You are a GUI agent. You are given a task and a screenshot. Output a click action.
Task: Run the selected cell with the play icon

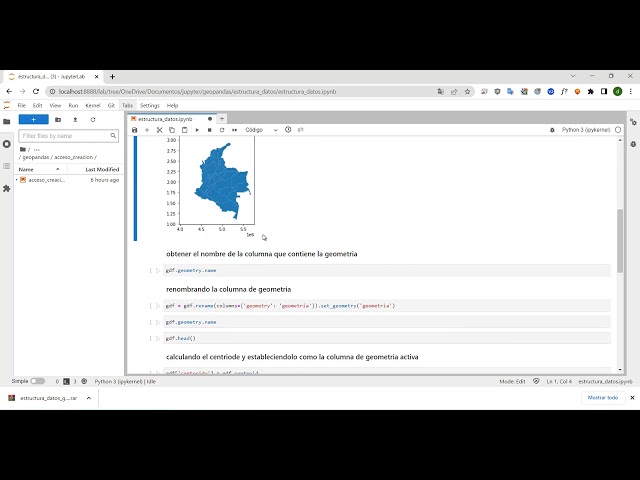click(x=197, y=130)
